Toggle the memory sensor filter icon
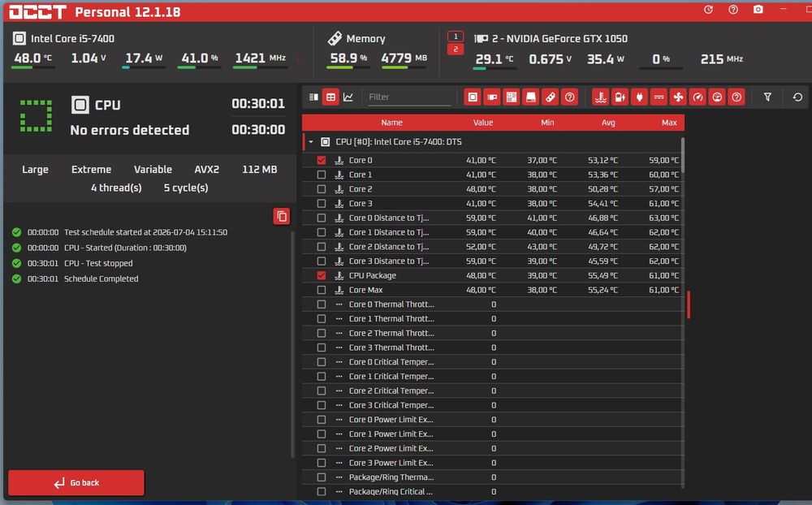The image size is (812, 505). 550,97
